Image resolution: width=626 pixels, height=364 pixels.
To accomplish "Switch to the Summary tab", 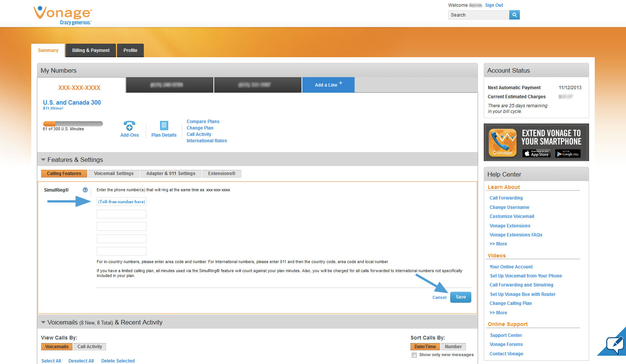I will pos(48,50).
